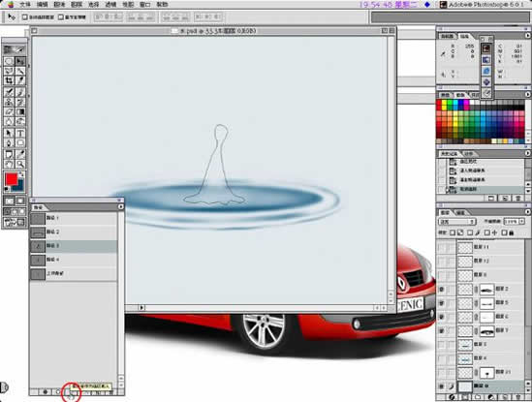This screenshot has width=532, height=402.
Task: Toggle the lock all checkbox
Action: tap(504, 232)
